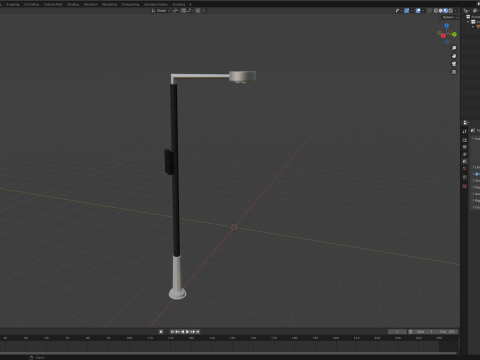
Task: Switch to the Rendering workspace tab
Action: (109, 4)
